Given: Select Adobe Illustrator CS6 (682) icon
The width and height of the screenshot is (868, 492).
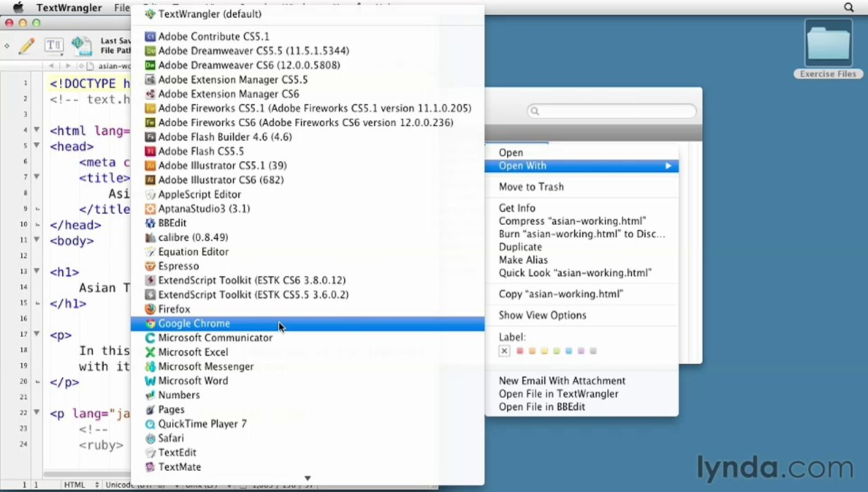Looking at the screenshot, I should point(150,180).
